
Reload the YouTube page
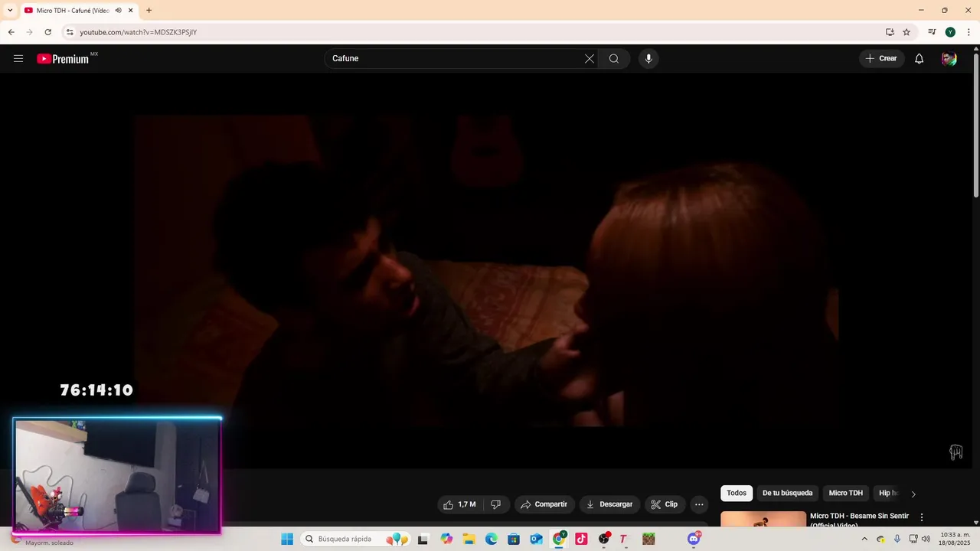(x=47, y=32)
